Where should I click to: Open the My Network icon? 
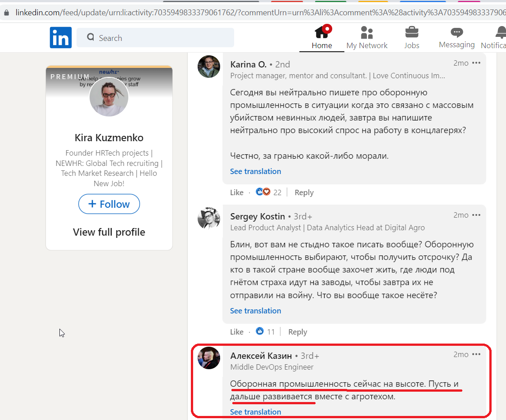click(x=367, y=32)
